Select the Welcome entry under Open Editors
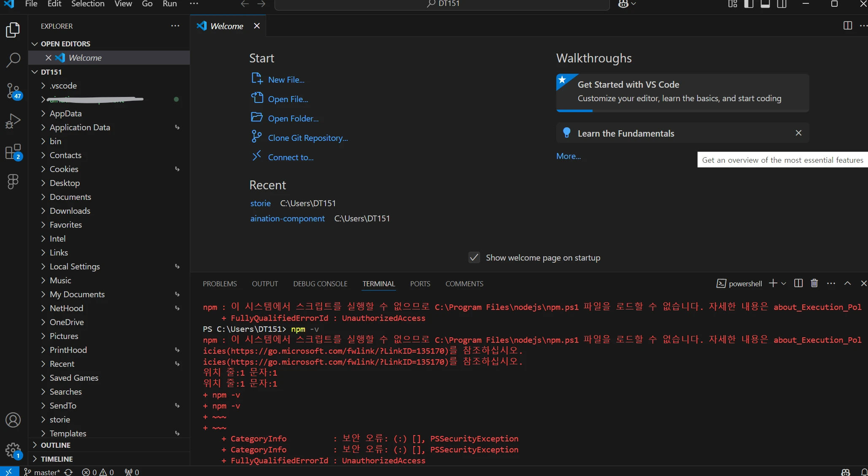 tap(109, 58)
